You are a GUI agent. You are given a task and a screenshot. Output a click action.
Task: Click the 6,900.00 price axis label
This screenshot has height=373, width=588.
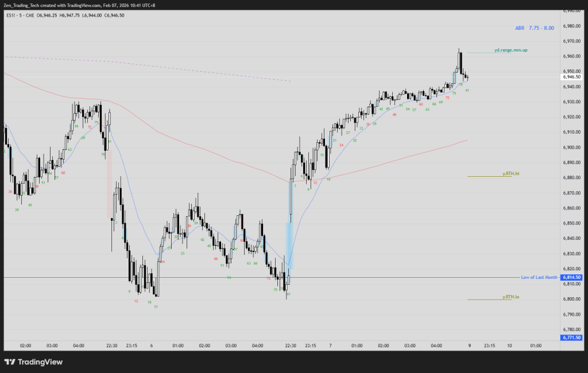coord(572,147)
